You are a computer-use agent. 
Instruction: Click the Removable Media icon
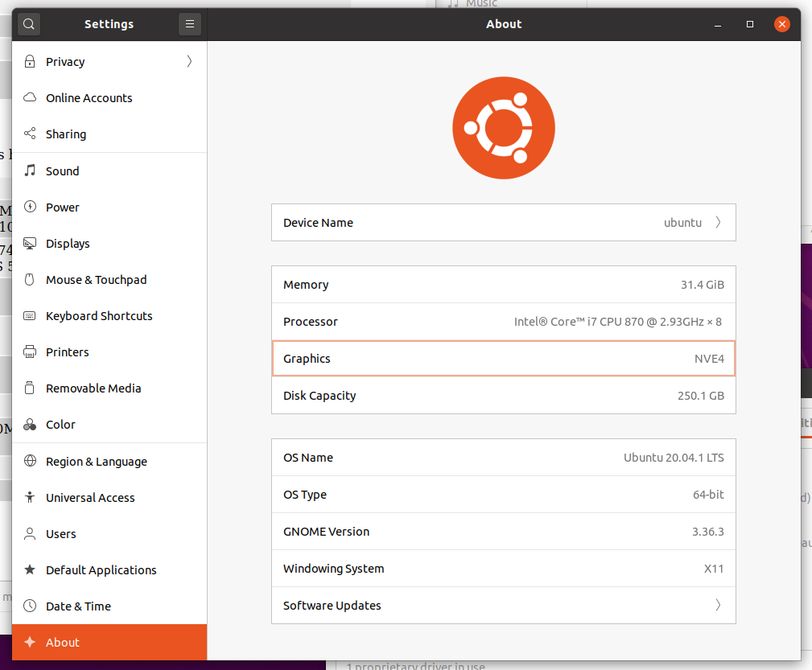point(30,388)
